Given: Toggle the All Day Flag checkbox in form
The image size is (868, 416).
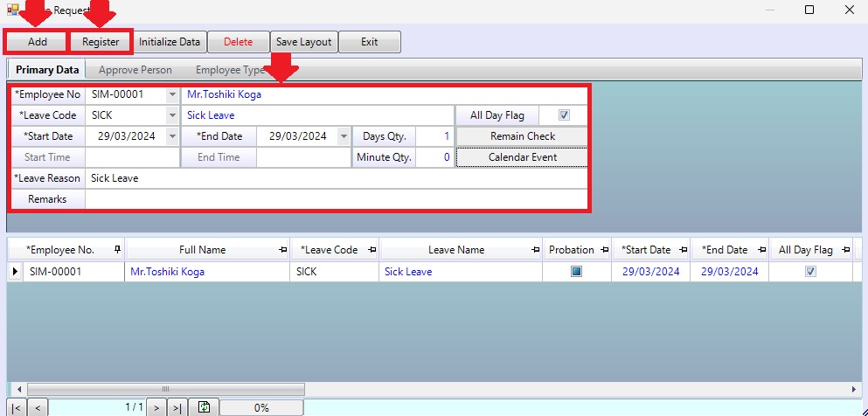Looking at the screenshot, I should 564,114.
